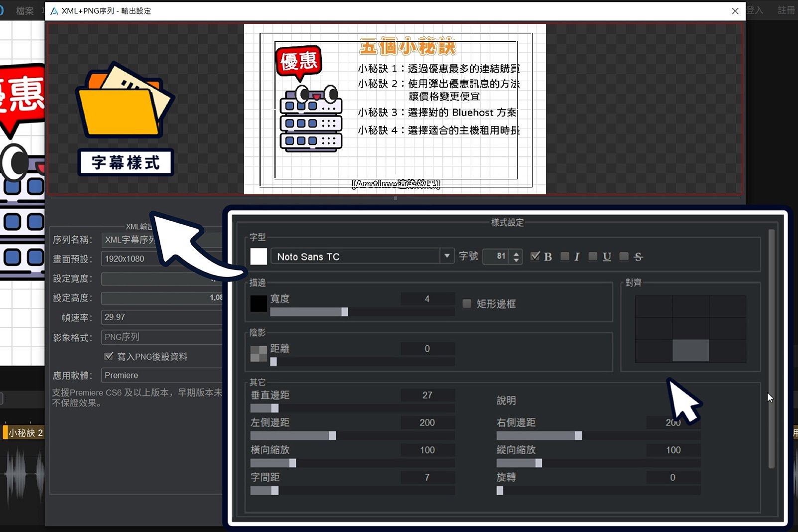Toggle the Italic style checkbox

point(565,256)
